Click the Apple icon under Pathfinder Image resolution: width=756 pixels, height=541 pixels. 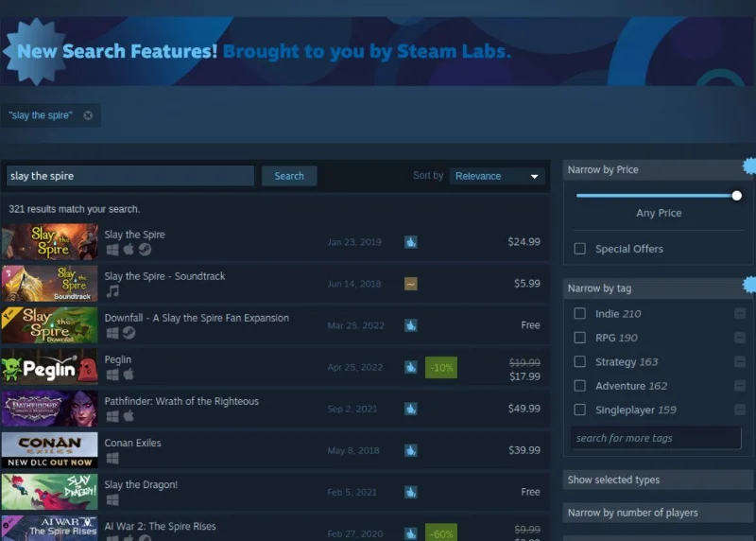[x=129, y=415]
